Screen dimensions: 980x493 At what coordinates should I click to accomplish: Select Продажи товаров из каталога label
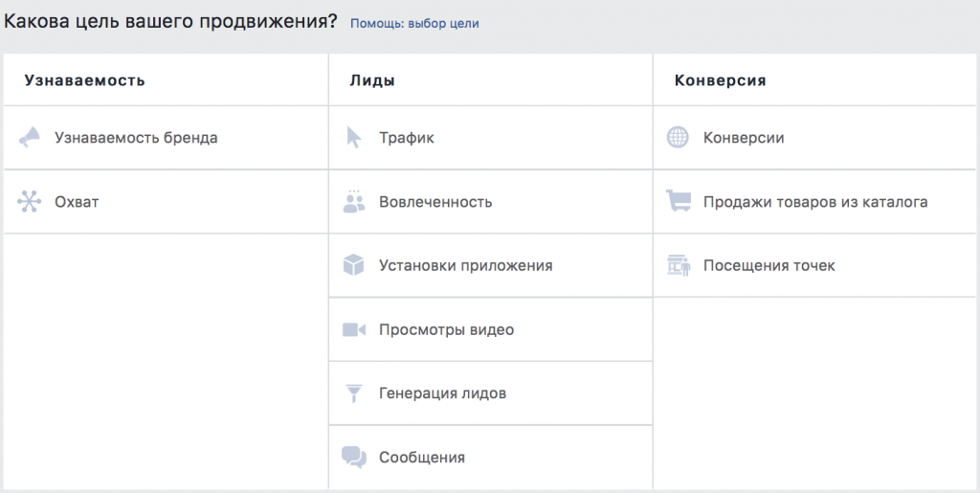click(x=815, y=202)
